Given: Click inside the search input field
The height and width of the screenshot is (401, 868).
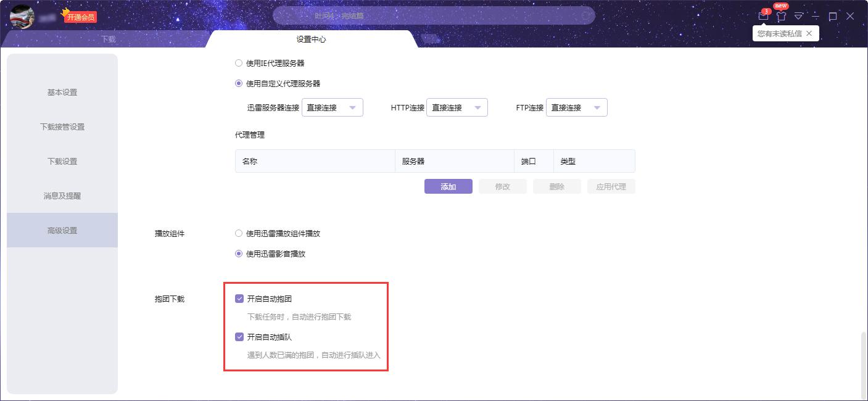Looking at the screenshot, I should [x=432, y=15].
